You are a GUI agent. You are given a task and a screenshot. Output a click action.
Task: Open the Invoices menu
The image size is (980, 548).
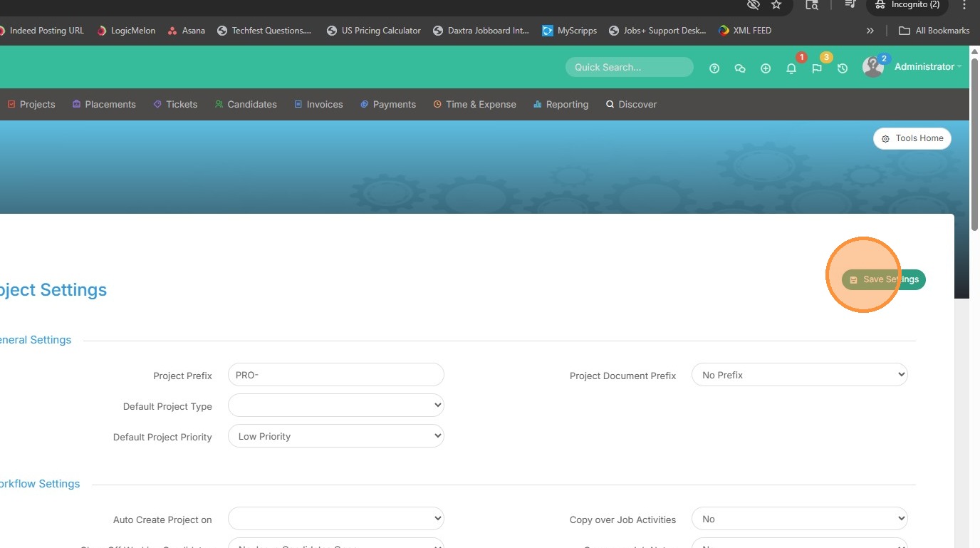coord(318,104)
